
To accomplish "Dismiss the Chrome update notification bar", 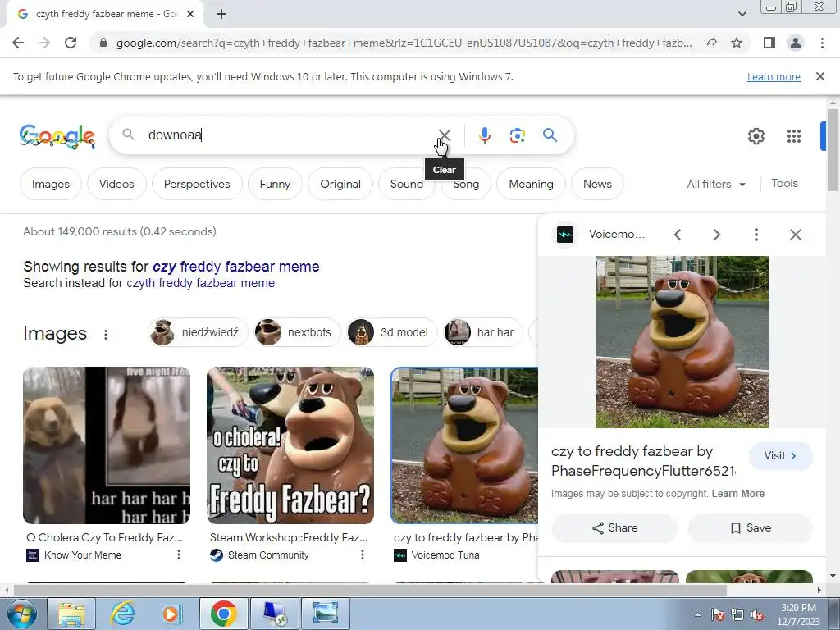I will pyautogui.click(x=820, y=76).
